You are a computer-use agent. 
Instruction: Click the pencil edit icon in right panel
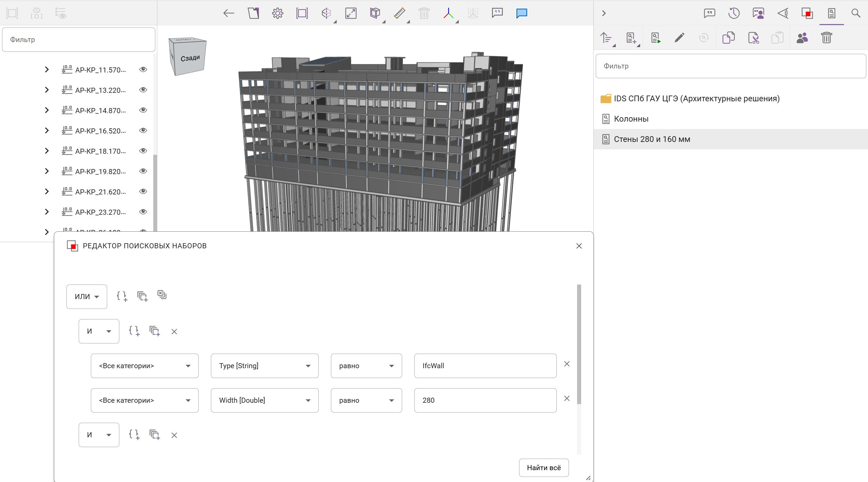[679, 38]
